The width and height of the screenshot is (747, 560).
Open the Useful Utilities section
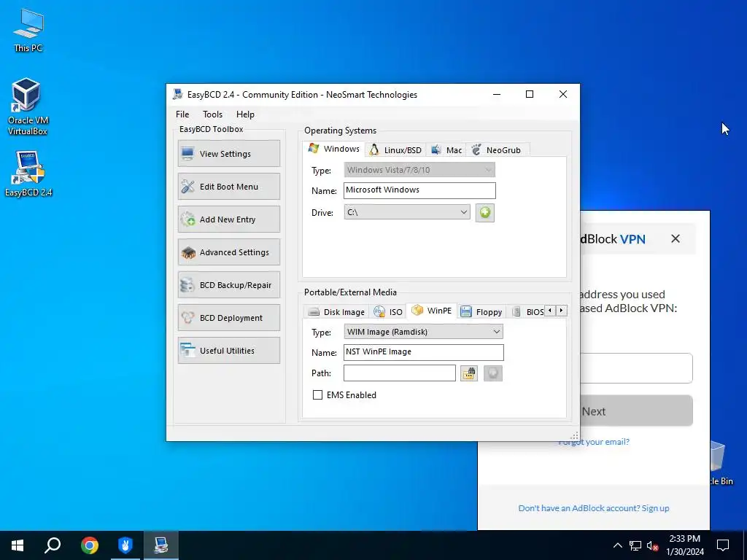click(x=228, y=351)
